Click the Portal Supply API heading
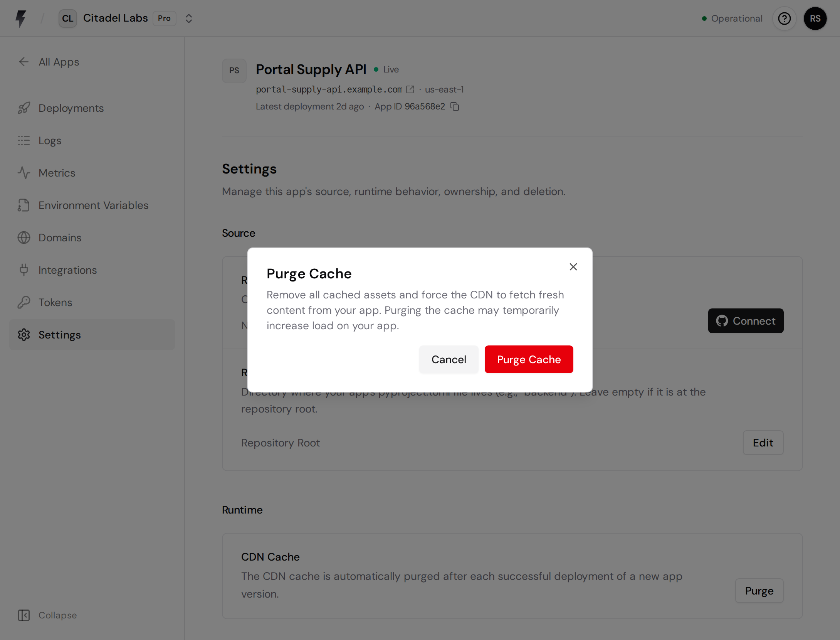This screenshot has height=640, width=840. tap(311, 69)
